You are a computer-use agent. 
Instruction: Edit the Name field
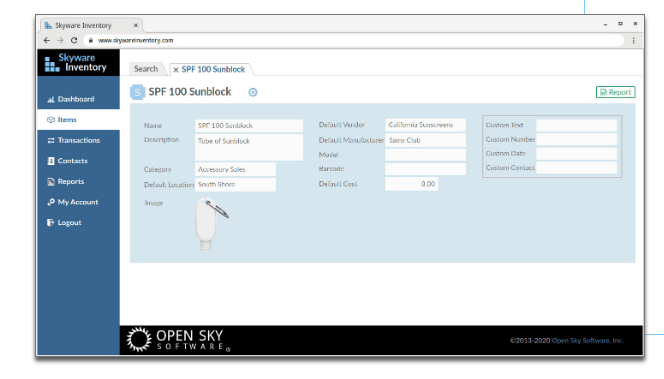249,126
